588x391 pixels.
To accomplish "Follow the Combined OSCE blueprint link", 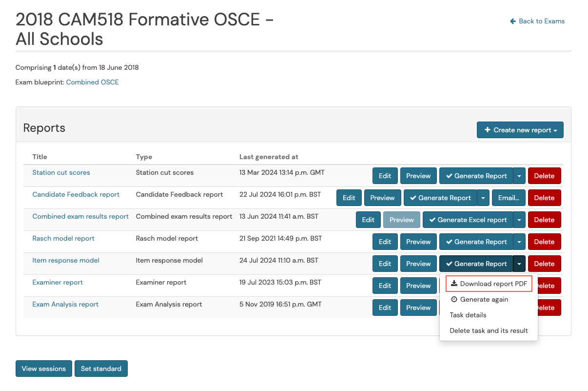I will tap(92, 82).
